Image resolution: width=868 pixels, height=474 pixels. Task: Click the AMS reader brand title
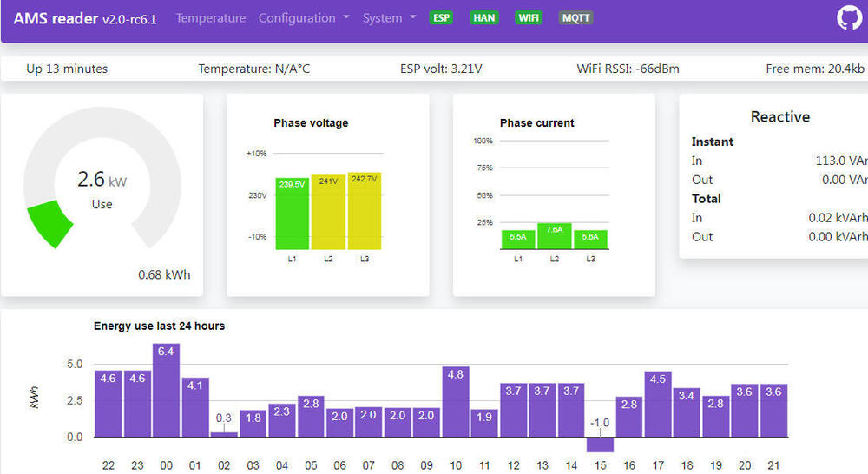[x=84, y=18]
